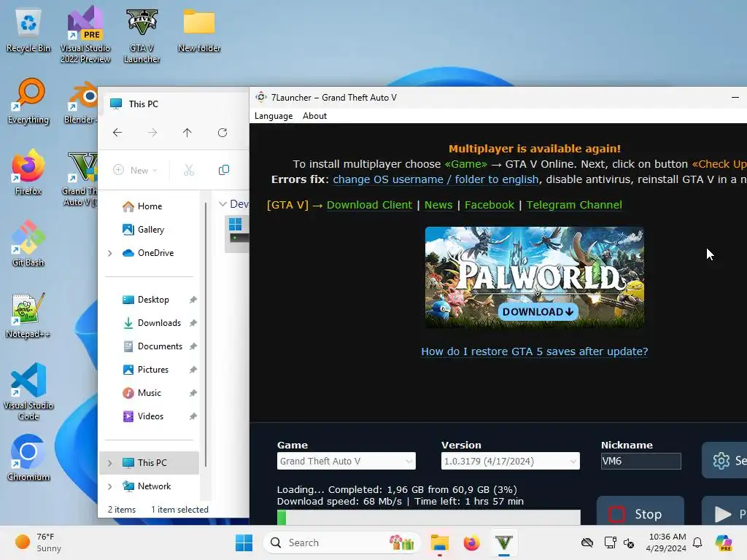Open the Version dropdown showing 1.0.3179
This screenshot has height=560, width=747.
click(510, 461)
